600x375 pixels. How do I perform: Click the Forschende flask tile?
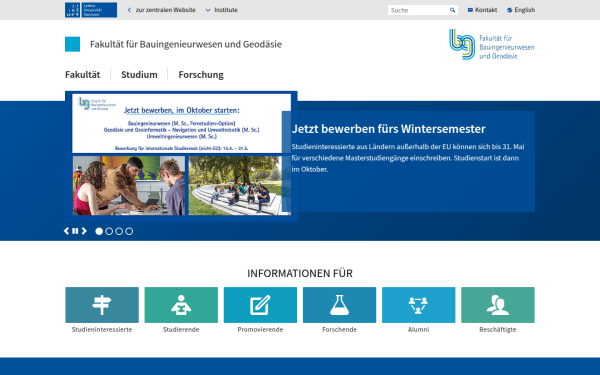[339, 305]
